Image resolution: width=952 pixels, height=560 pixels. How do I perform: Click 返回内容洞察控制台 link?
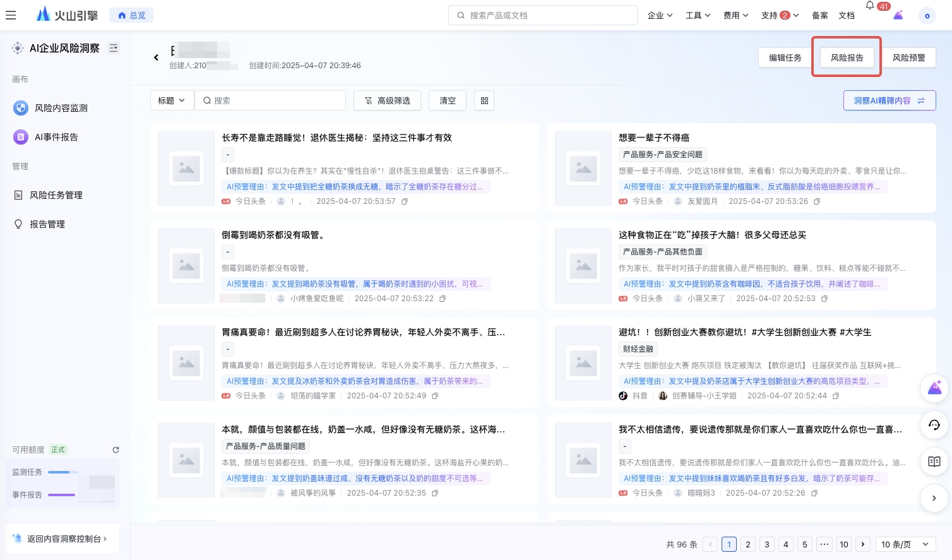click(63, 539)
